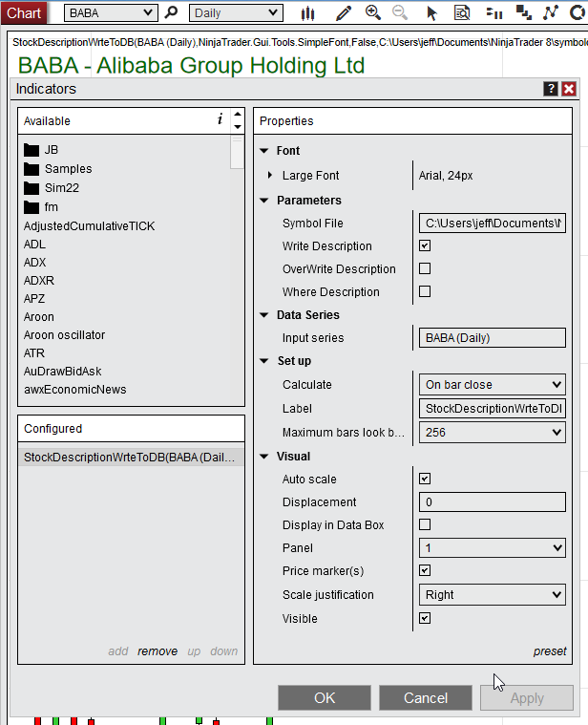Select AuDrawBidAsk indicator

62,372
